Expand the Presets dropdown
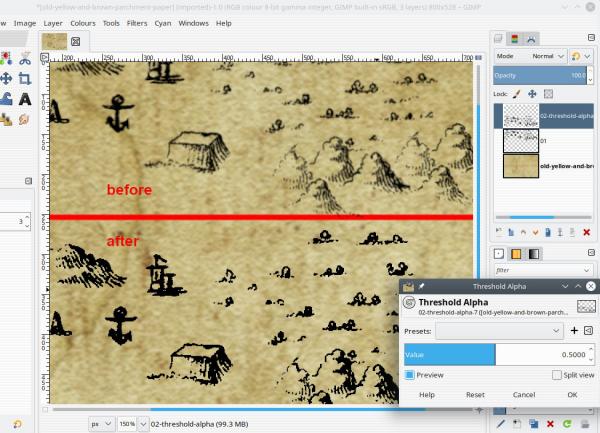600x433 pixels. coord(499,331)
